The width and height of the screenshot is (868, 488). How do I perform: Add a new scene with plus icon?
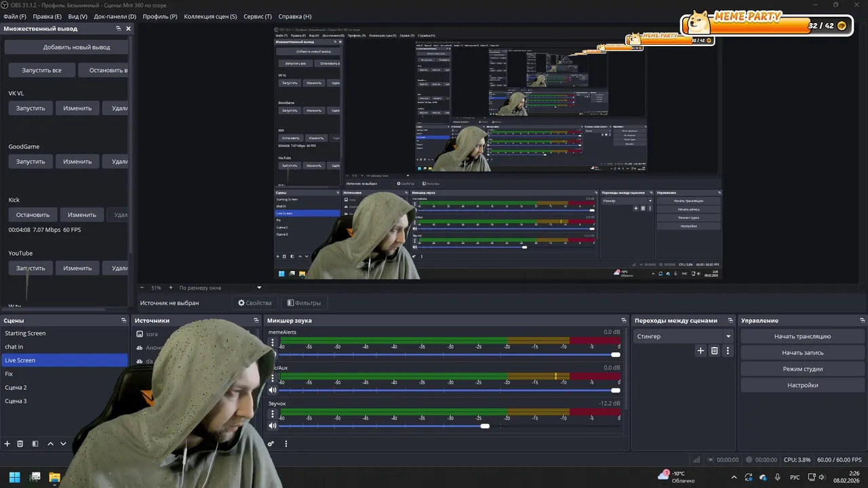[7, 444]
